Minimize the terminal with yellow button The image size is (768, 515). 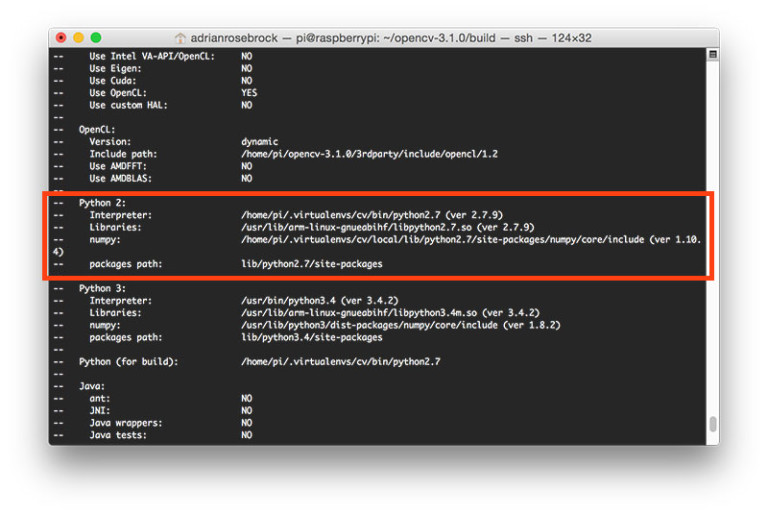click(78, 38)
